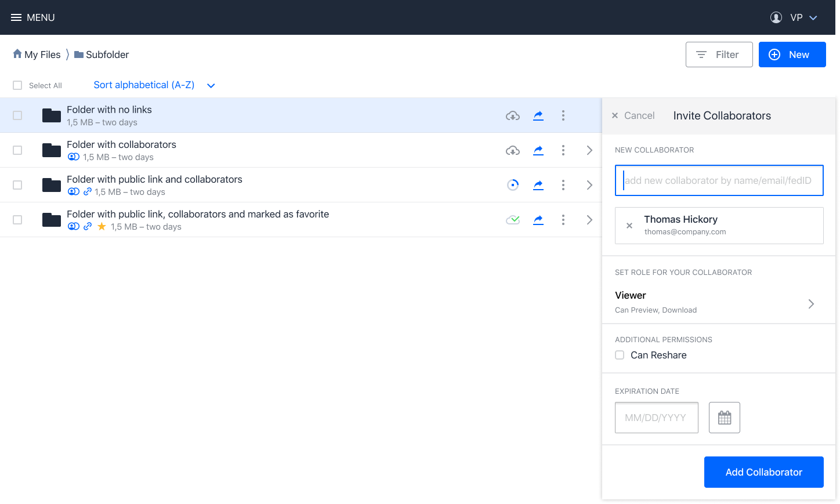The image size is (840, 504).
Task: Open the Subfolder breadcrumb
Action: (102, 55)
